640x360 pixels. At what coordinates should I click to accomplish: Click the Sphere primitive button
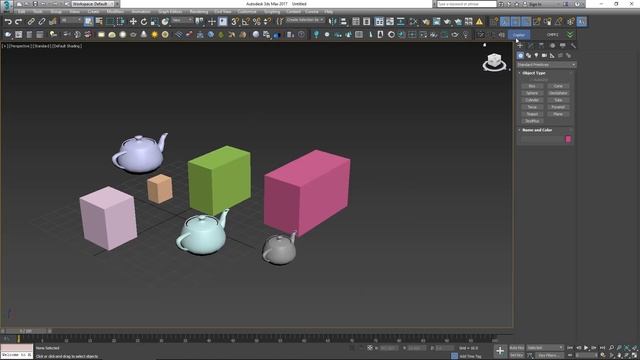pyautogui.click(x=532, y=93)
